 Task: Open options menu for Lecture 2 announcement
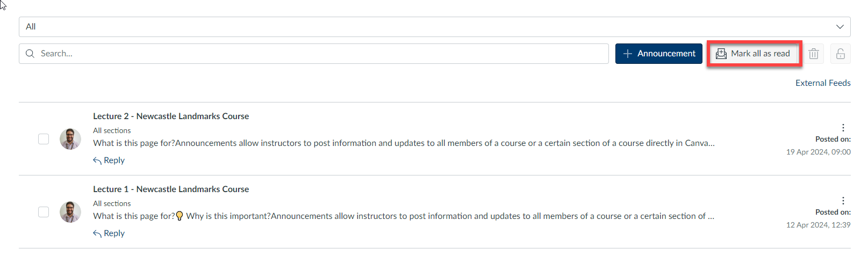pyautogui.click(x=843, y=128)
